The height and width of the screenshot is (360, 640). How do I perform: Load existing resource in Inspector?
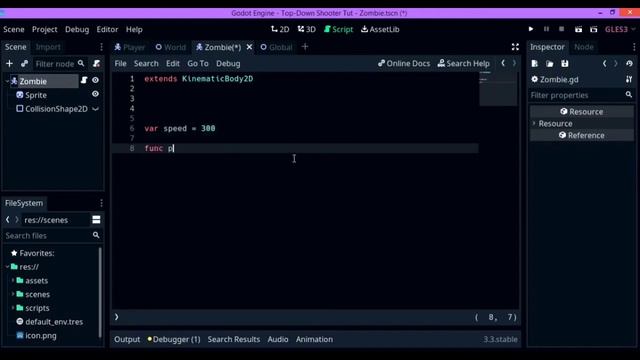click(x=550, y=64)
